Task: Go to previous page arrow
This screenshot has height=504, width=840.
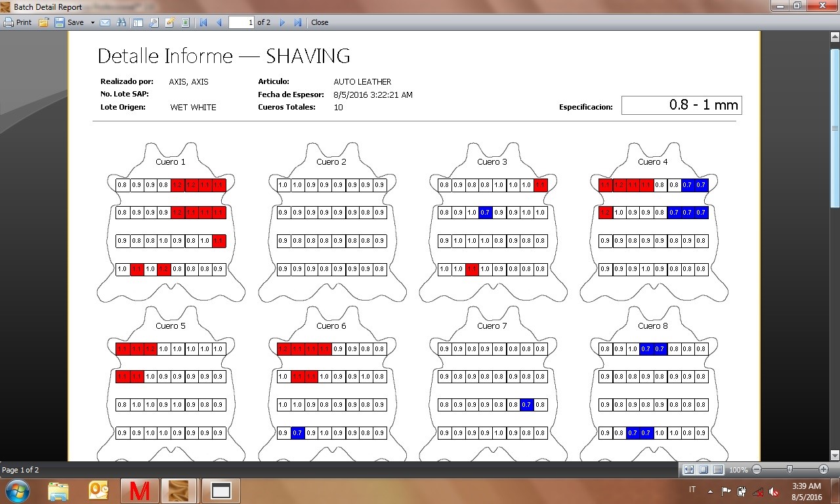Action: click(x=219, y=22)
